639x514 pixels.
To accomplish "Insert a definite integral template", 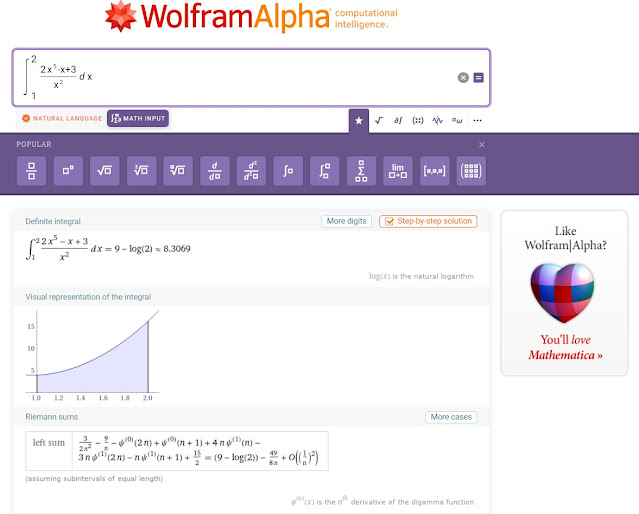I will pos(324,171).
